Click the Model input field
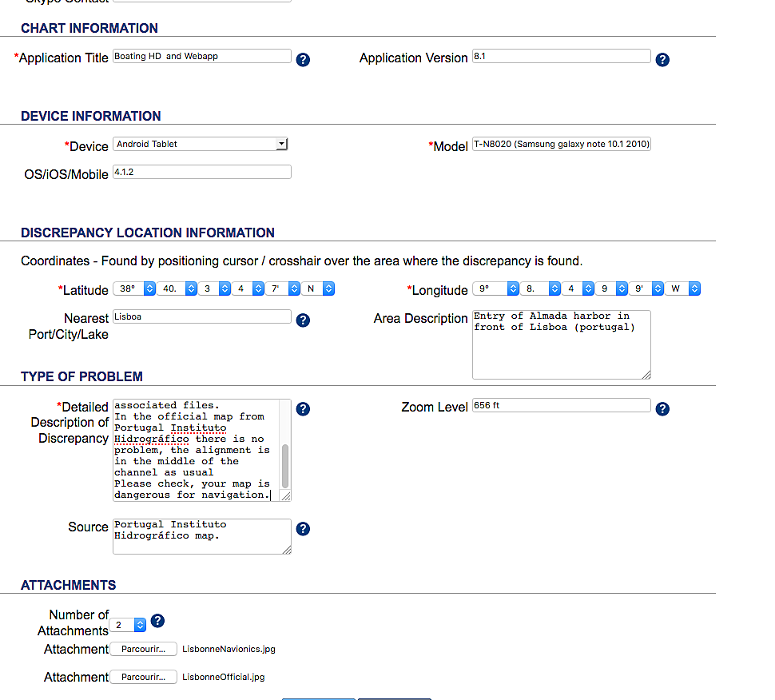The width and height of the screenshot is (775, 700). pyautogui.click(x=562, y=144)
